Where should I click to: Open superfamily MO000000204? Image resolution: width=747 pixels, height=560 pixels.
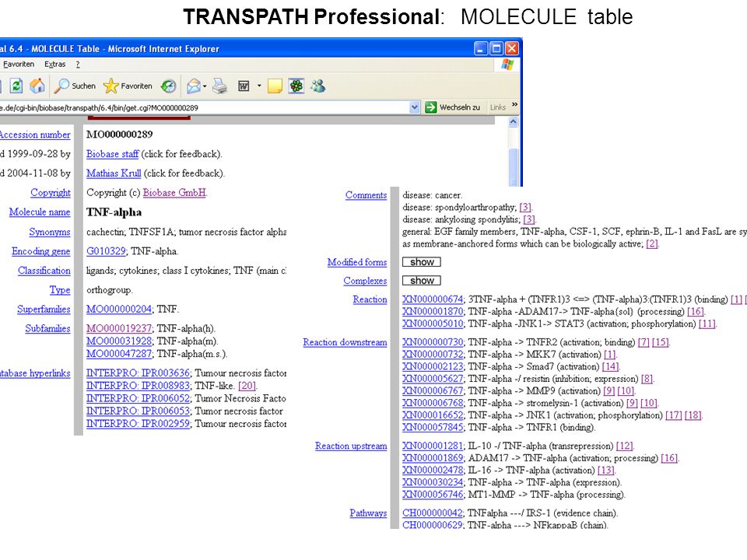pyautogui.click(x=118, y=309)
